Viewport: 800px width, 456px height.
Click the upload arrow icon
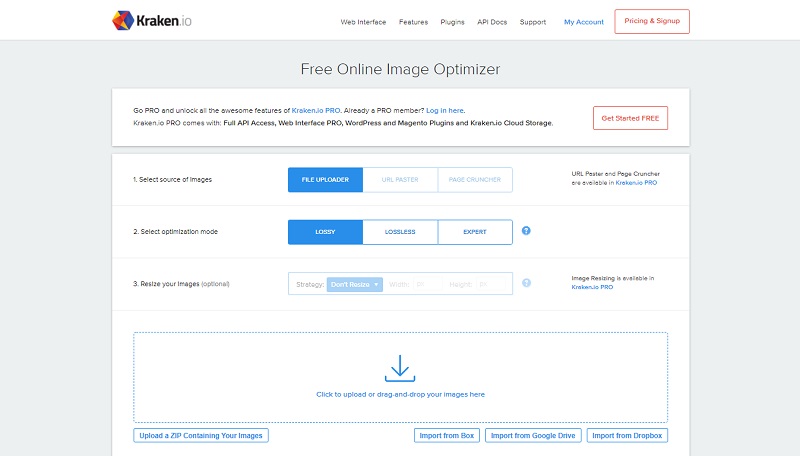click(x=400, y=368)
